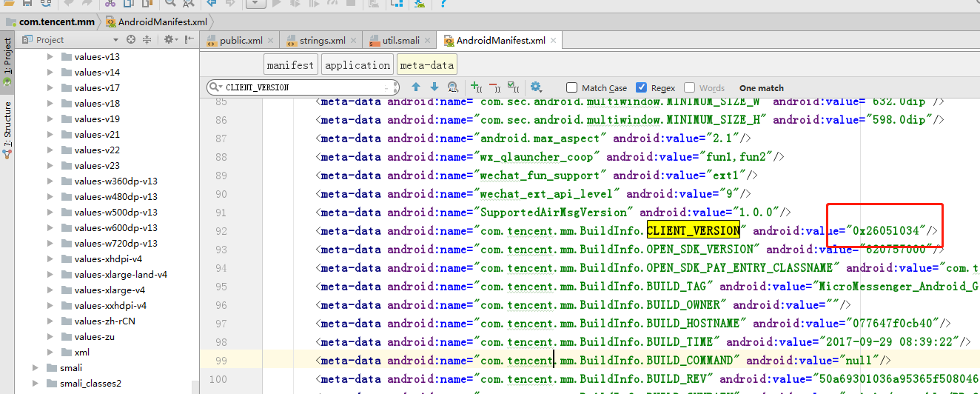Image resolution: width=980 pixels, height=394 pixels.
Task: Select the values-xxhdpi-v4 folder
Action: (110, 306)
